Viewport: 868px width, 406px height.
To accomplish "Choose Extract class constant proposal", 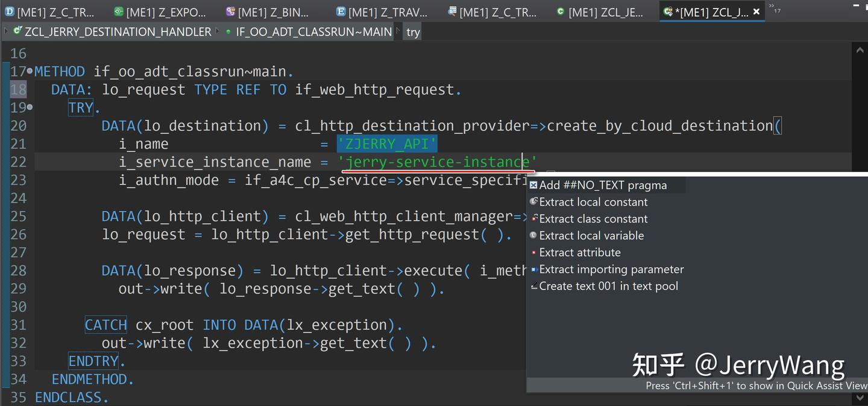I will pos(593,219).
